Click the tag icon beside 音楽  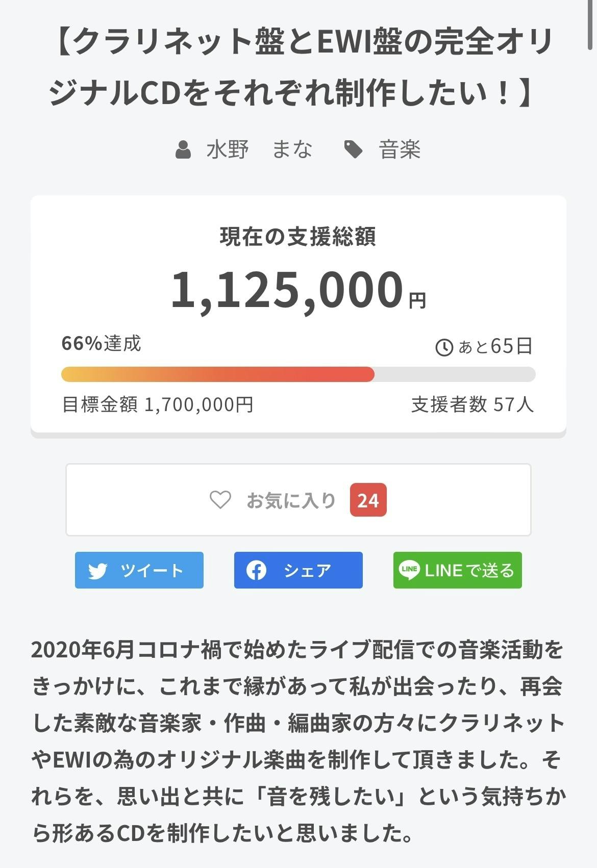(x=353, y=150)
